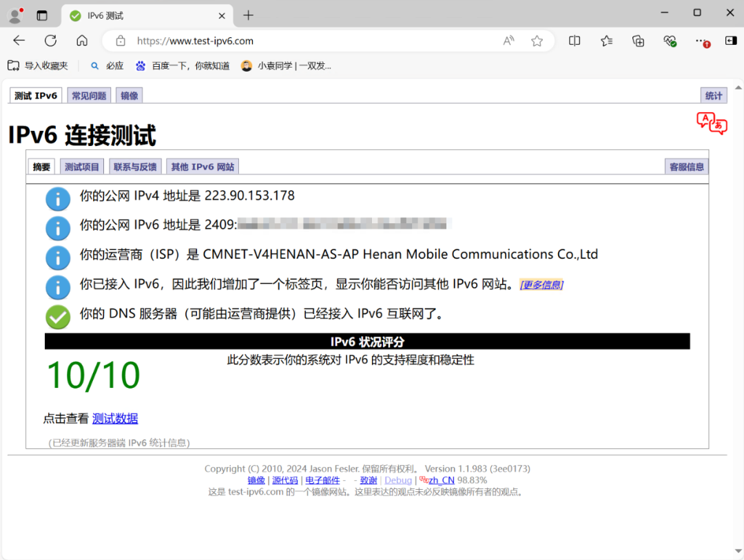Switch to 常见问题 tab

coord(89,95)
